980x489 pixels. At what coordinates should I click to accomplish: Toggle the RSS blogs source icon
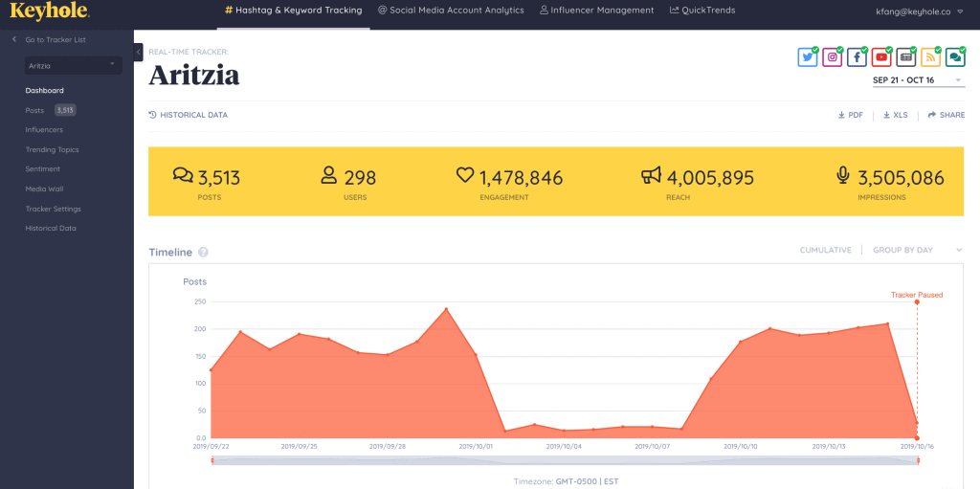(x=930, y=56)
